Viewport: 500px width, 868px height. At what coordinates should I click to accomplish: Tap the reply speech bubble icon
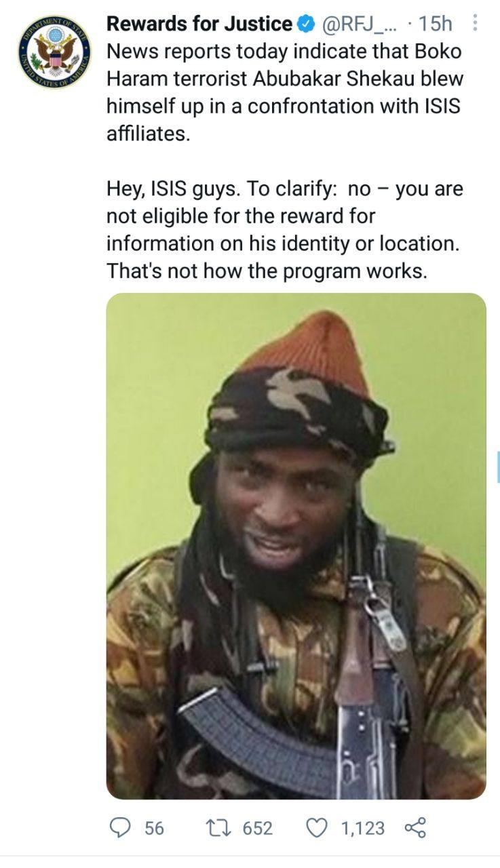point(120,828)
